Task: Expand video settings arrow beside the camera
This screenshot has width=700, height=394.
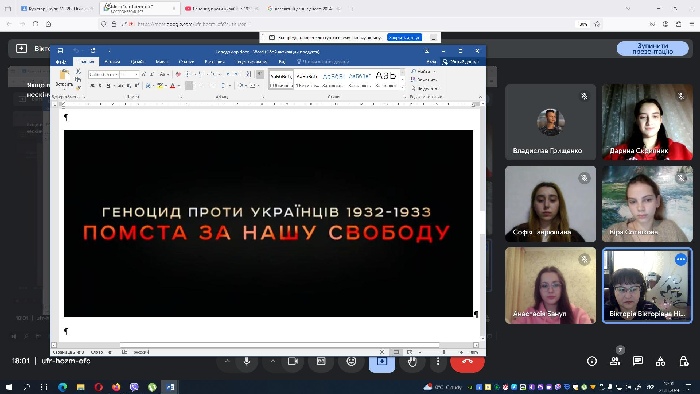Action: 272,361
